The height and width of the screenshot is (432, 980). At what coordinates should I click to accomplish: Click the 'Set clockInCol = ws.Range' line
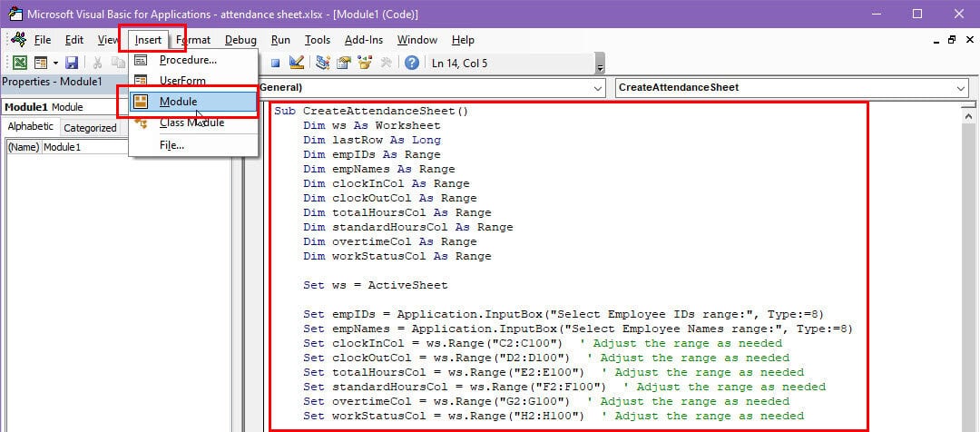tap(543, 343)
